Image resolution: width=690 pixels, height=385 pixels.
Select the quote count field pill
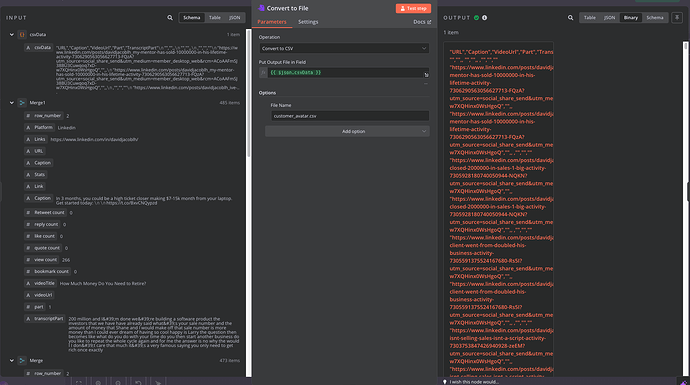point(43,248)
